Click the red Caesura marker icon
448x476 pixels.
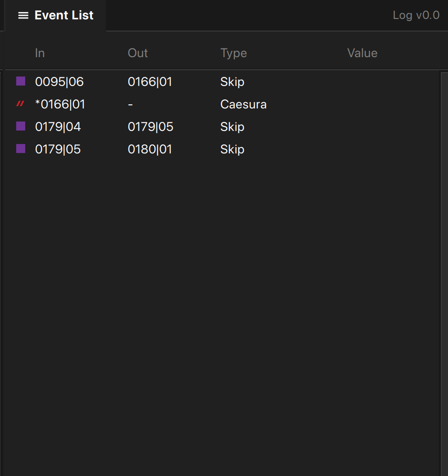coord(20,104)
